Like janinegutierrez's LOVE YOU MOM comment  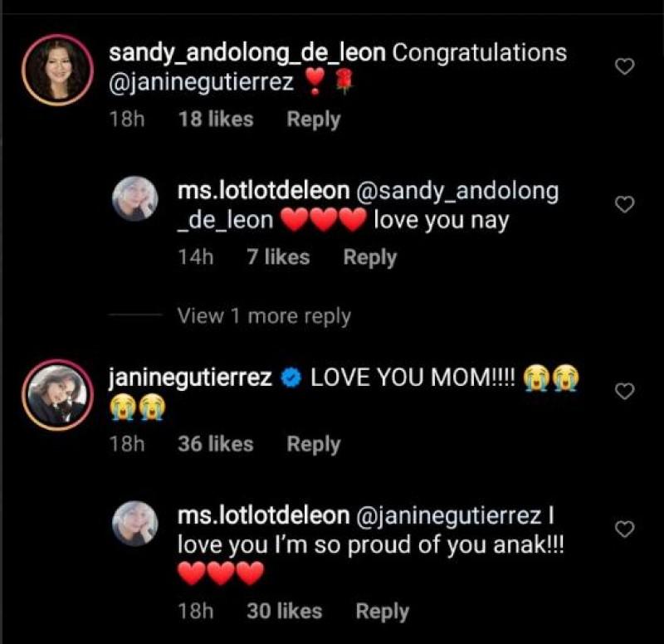(x=624, y=391)
